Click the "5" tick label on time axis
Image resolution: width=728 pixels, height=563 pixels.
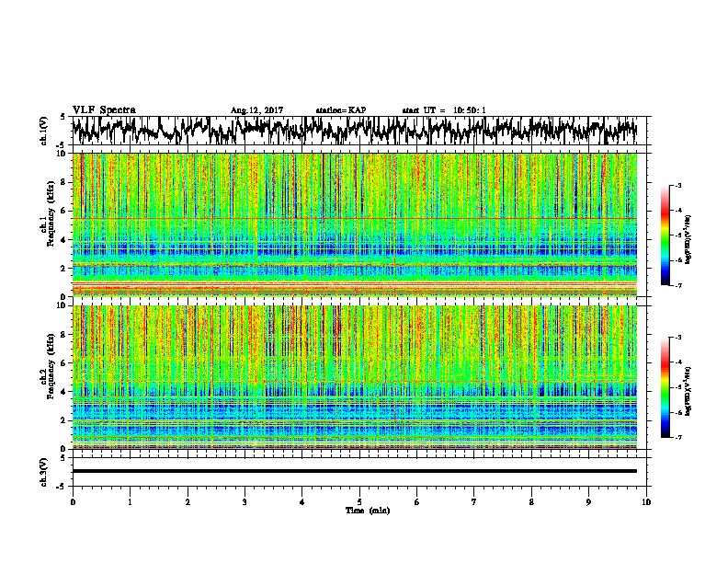click(359, 502)
